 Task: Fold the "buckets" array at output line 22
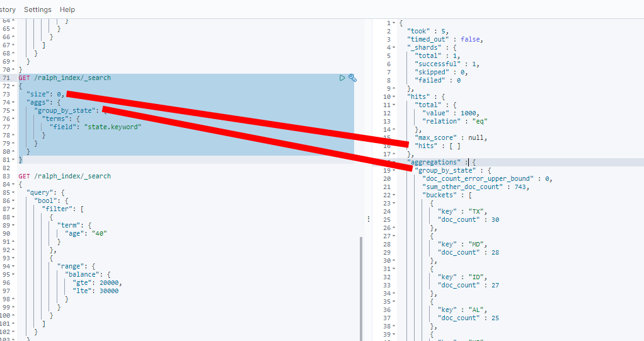(394, 195)
